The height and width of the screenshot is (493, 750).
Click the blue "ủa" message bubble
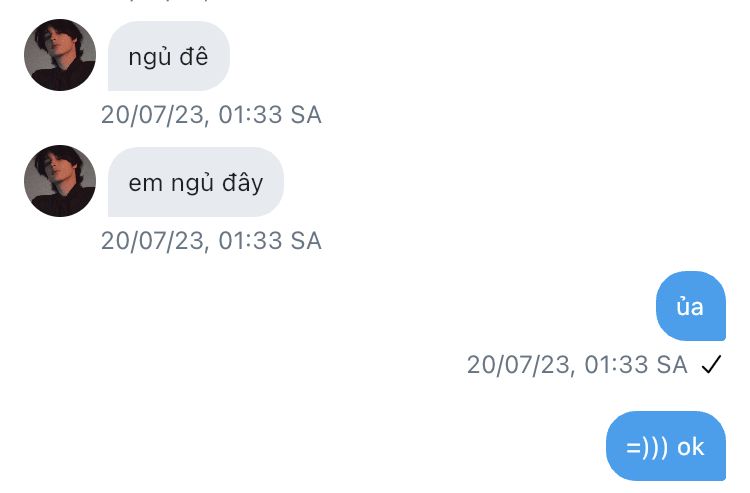tap(690, 307)
